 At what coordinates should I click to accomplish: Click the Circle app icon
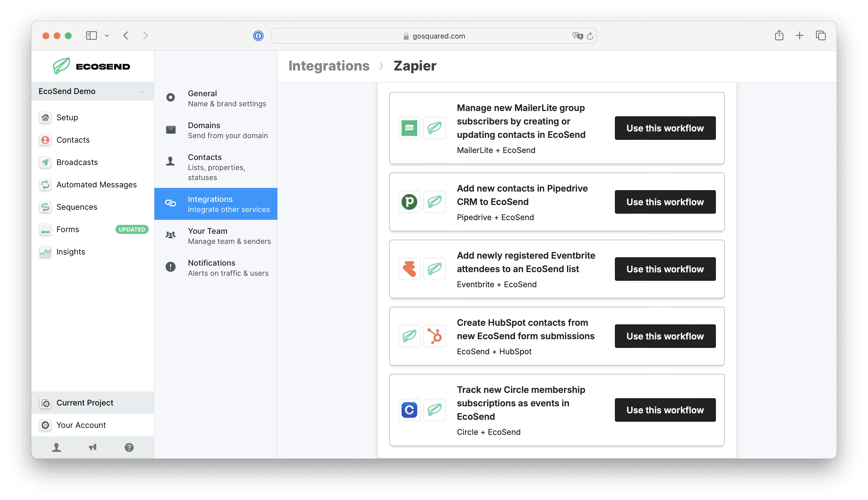(409, 410)
